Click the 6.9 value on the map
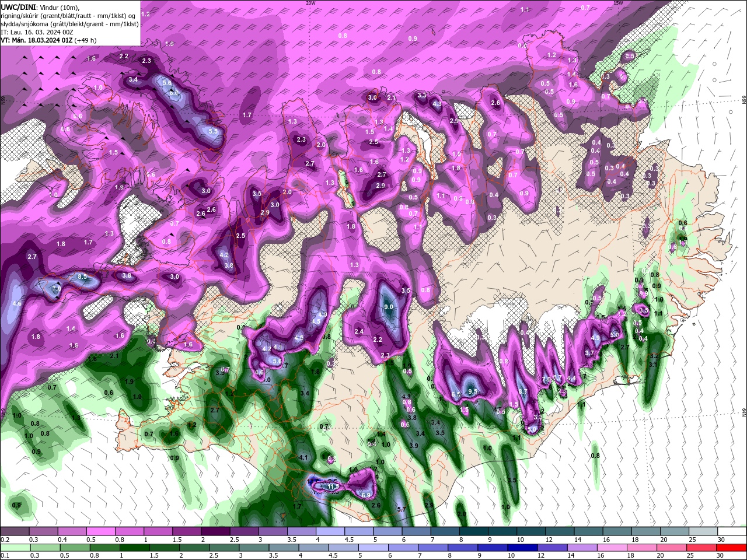Viewport: 747px width, 560px height. (x=366, y=495)
